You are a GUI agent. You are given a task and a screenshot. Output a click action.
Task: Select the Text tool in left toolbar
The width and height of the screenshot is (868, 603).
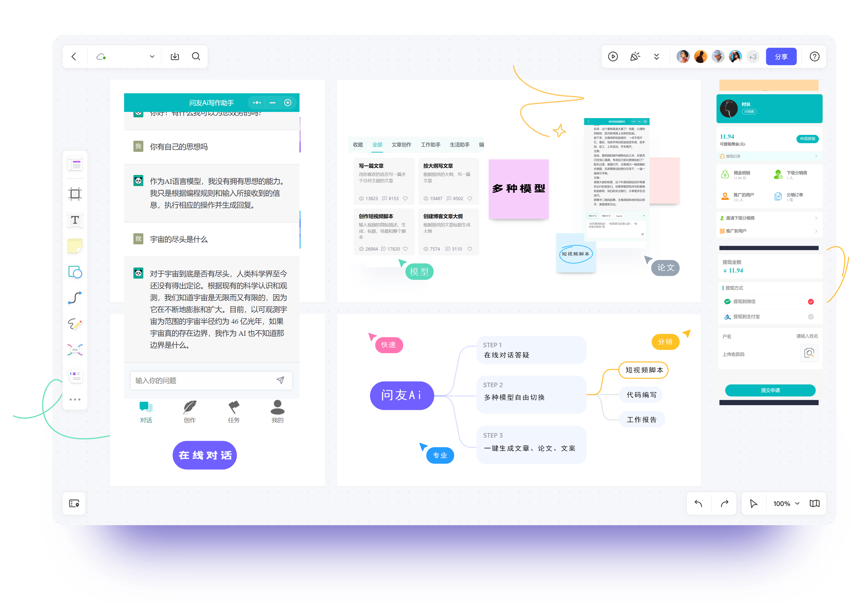point(75,220)
